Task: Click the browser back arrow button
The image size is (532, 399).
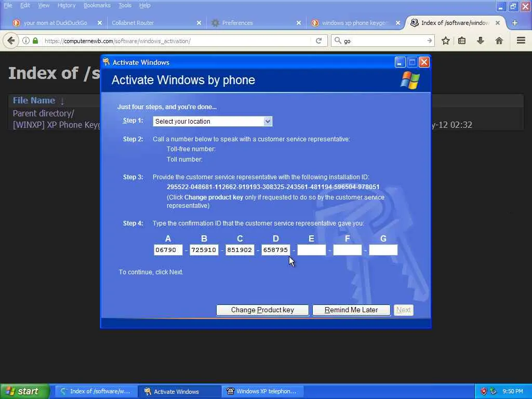Action: 11,41
